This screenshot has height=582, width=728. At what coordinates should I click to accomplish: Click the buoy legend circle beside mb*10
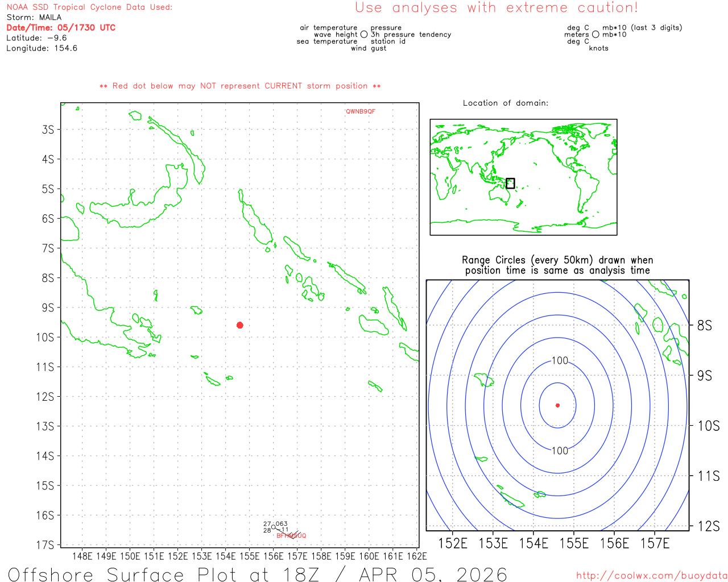[x=595, y=35]
